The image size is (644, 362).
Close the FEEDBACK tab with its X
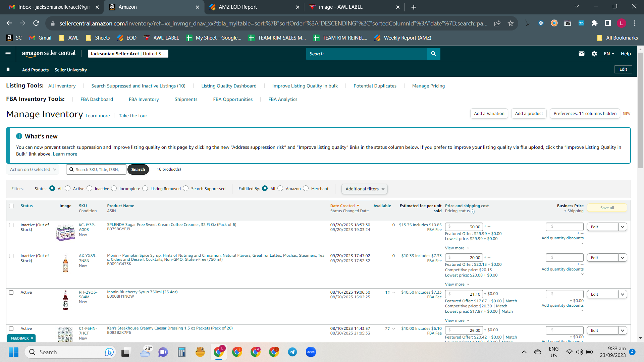(x=32, y=338)
